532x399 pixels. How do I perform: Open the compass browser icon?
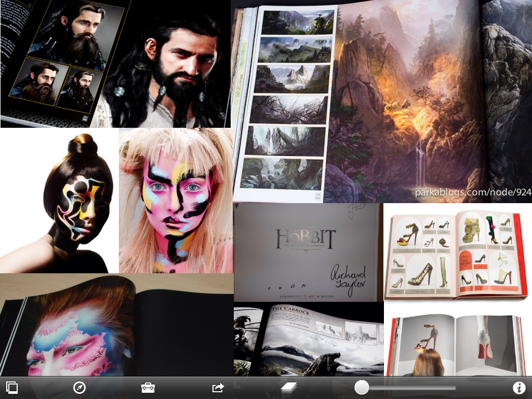coord(79,388)
